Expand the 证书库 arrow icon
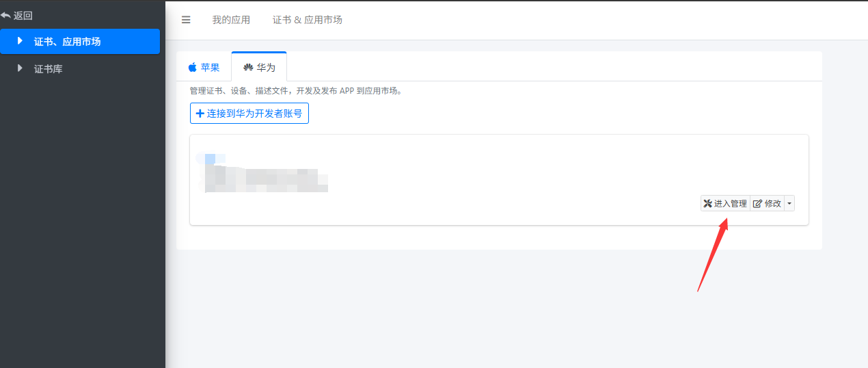Viewport: 868px width, 368px height. pyautogui.click(x=20, y=68)
